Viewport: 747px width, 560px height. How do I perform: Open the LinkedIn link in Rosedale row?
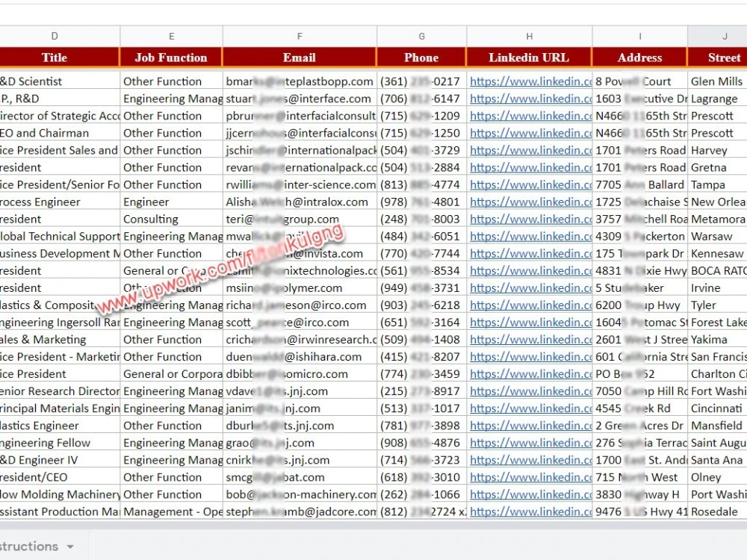click(x=530, y=512)
